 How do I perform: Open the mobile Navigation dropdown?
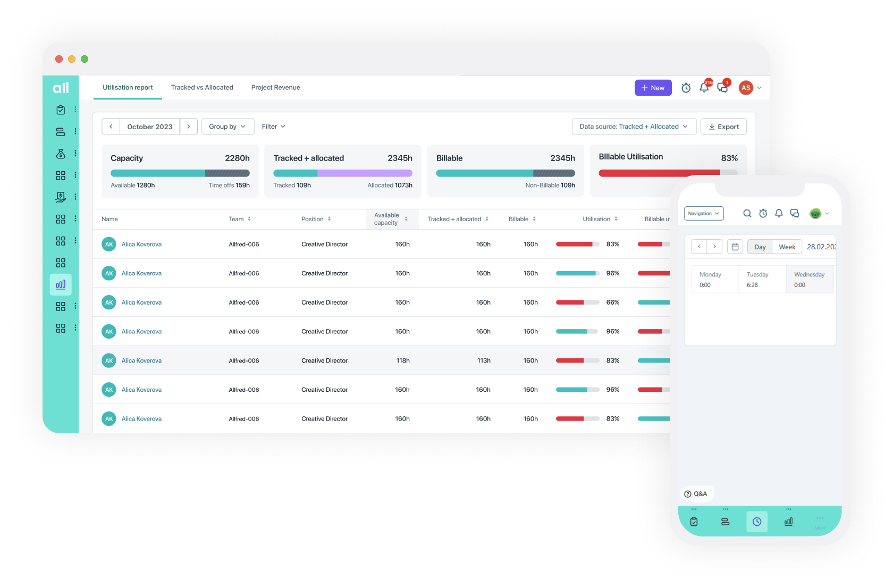(x=703, y=213)
